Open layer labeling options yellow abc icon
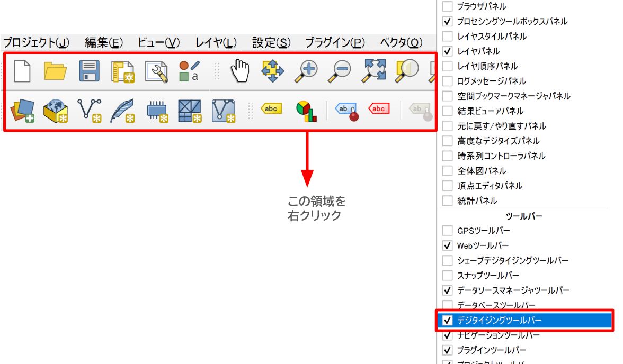The image size is (623, 364). point(271,108)
